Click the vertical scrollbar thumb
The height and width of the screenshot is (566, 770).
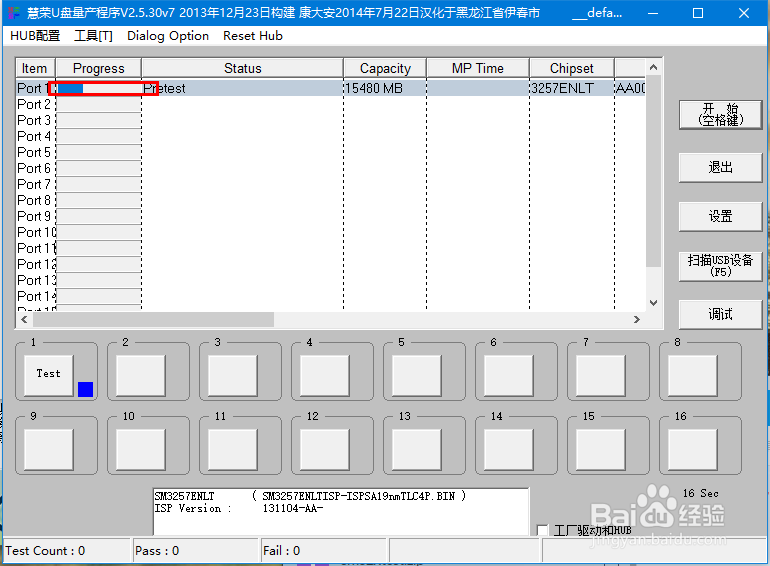coord(653,171)
